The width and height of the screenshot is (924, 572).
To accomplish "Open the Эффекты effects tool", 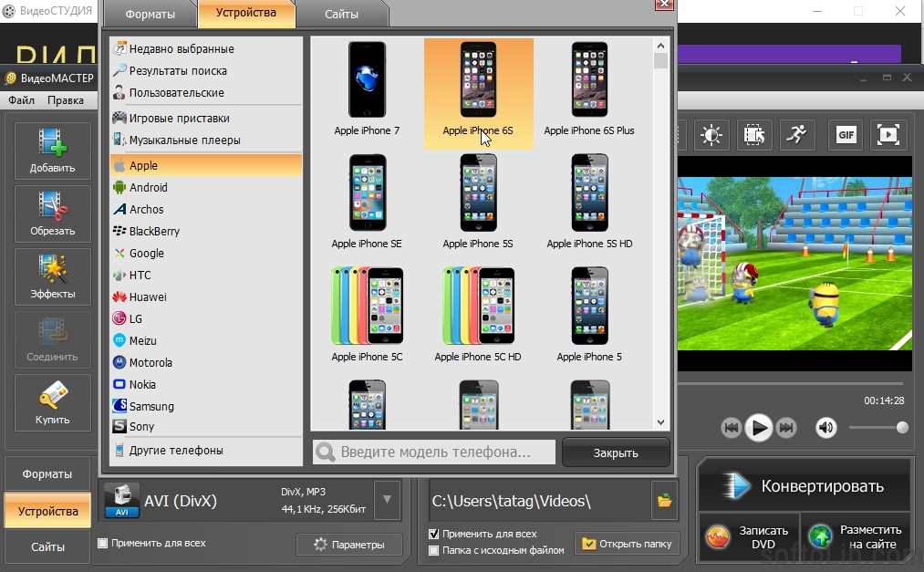I will [x=52, y=276].
